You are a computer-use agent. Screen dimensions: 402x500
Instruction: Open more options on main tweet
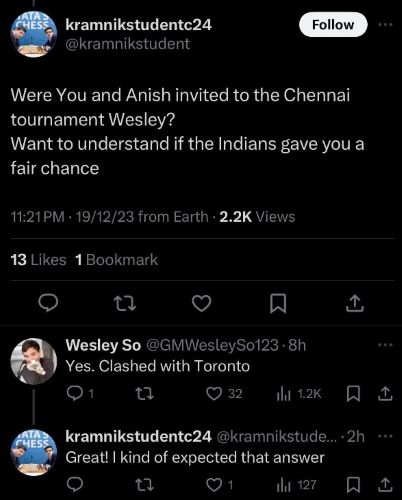tap(385, 24)
